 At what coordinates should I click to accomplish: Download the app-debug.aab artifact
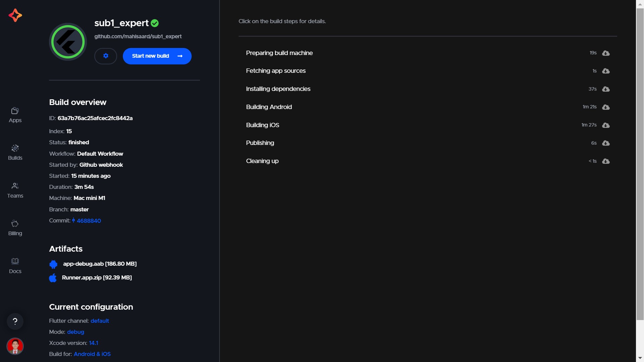[x=100, y=264]
